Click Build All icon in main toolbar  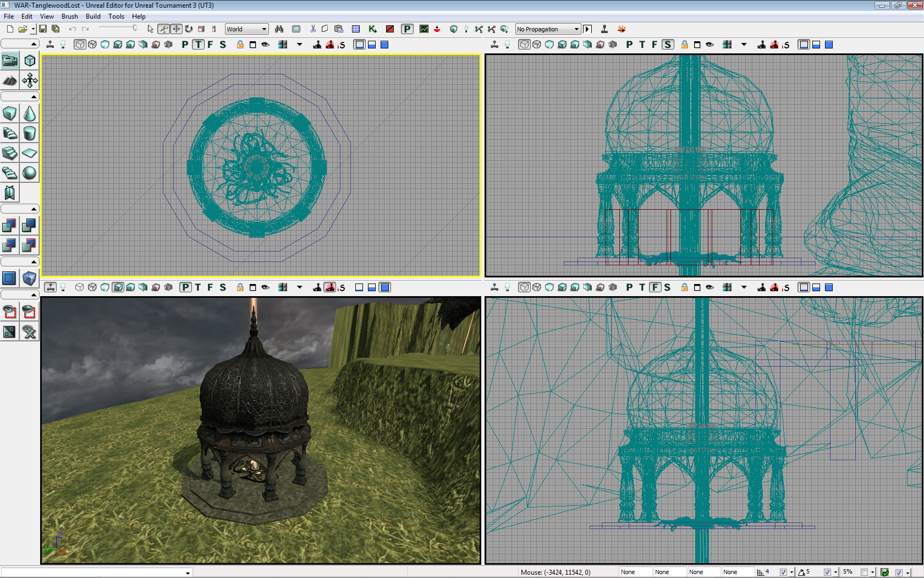[x=504, y=29]
